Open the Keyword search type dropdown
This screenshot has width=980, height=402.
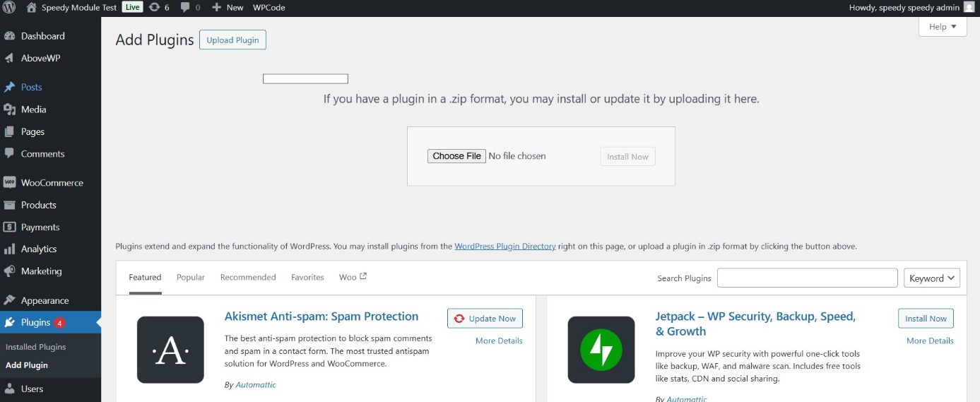931,278
